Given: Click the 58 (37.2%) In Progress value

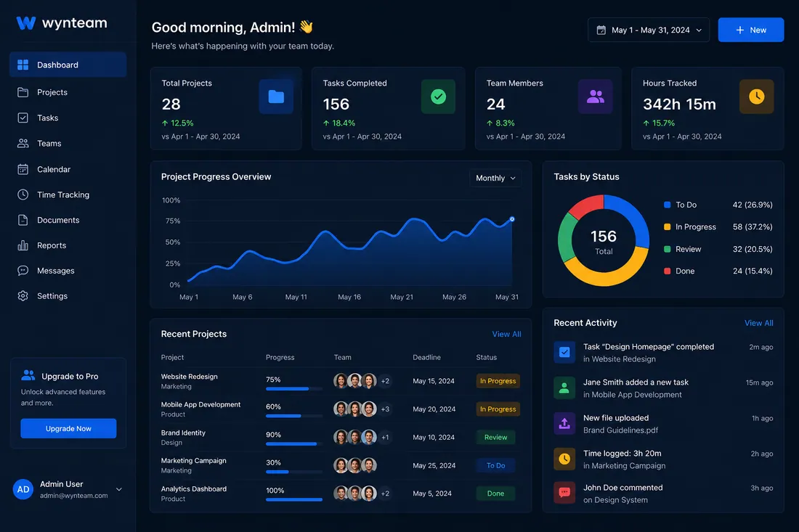Looking at the screenshot, I should coord(753,227).
